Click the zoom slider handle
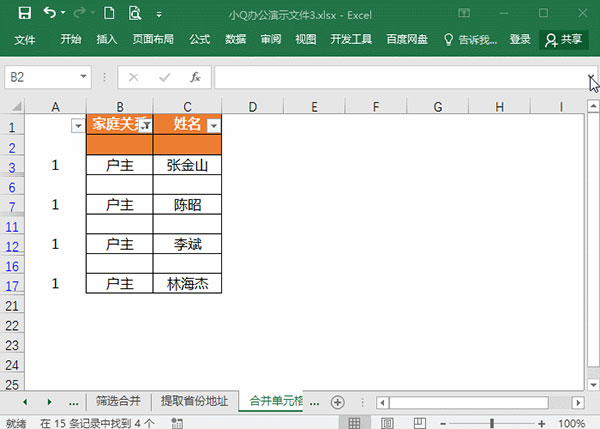Screen dimensions: 600x429 pos(492,423)
